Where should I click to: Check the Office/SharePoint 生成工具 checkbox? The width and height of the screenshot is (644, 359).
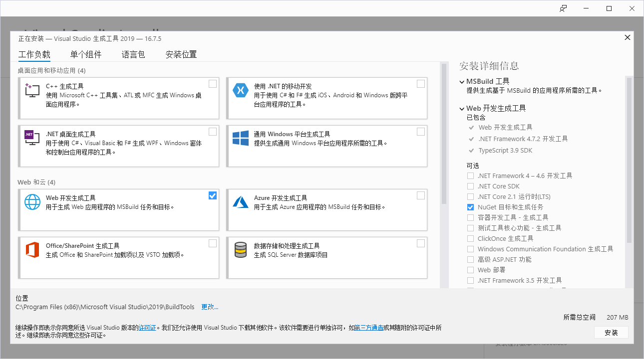[213, 243]
